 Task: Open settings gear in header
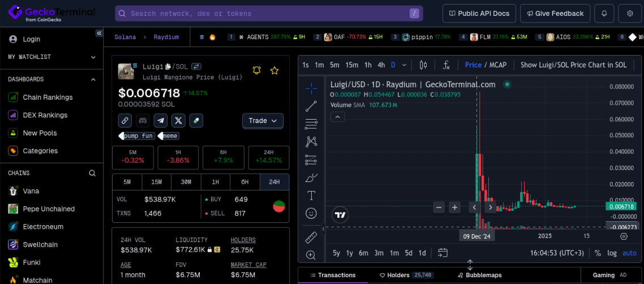pyautogui.click(x=630, y=14)
